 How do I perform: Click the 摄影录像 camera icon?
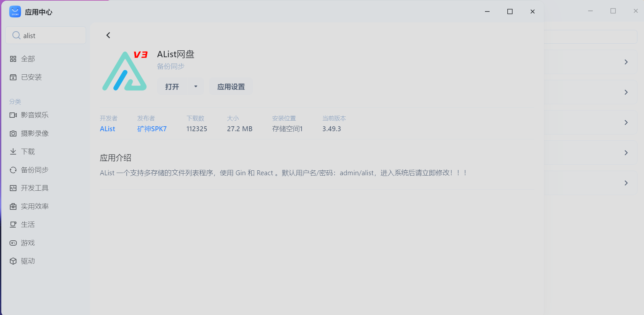pos(13,133)
